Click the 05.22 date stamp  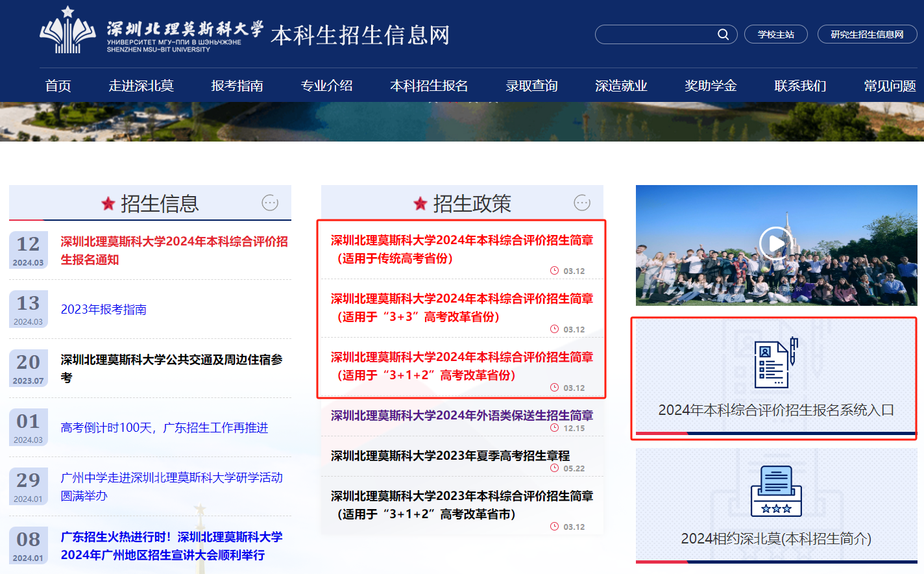tap(568, 468)
